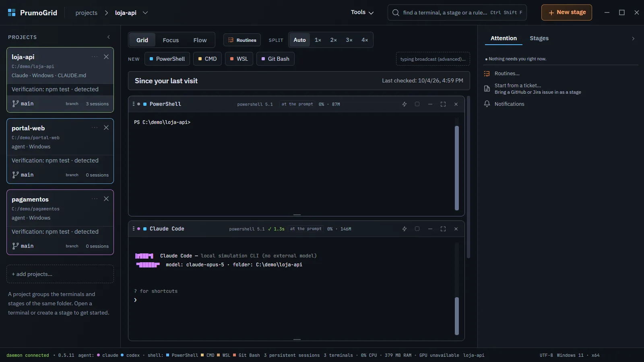Set split to 2×

(x=334, y=40)
